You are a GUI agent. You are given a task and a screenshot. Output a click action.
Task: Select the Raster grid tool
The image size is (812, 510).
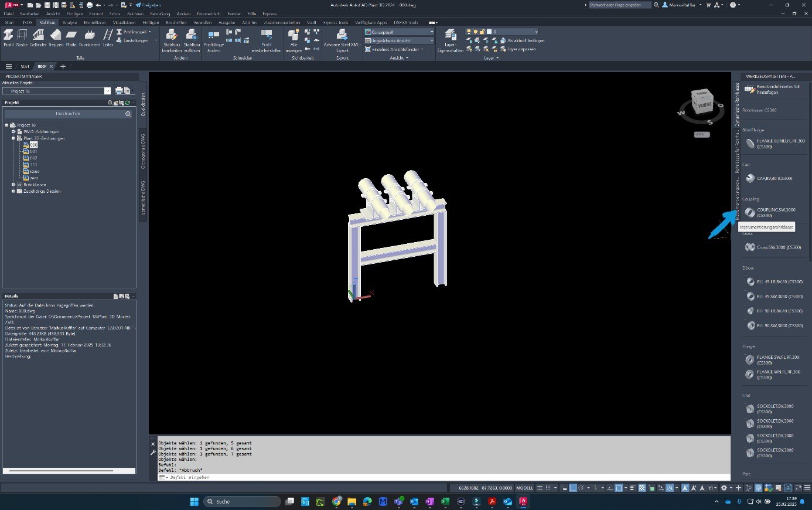pos(22,38)
